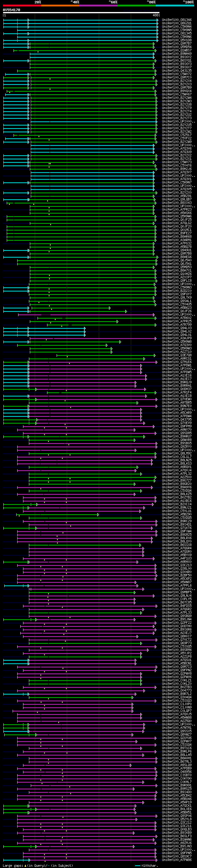Open hit UniRef100_A3ARM1
Viewport: 197px width, 868px height.
[x=177, y=240]
